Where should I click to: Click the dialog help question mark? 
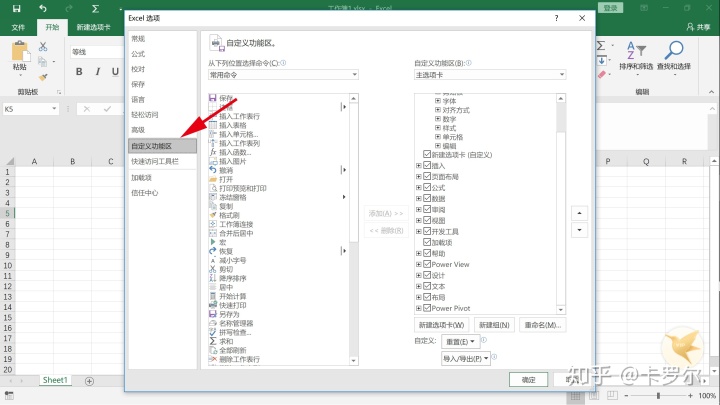(557, 18)
